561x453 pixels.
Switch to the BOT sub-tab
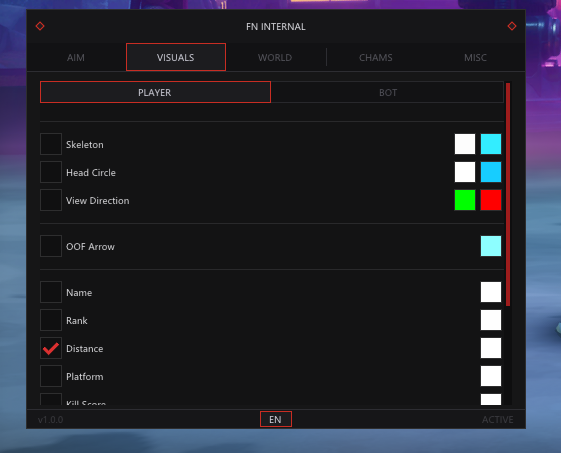tap(388, 92)
